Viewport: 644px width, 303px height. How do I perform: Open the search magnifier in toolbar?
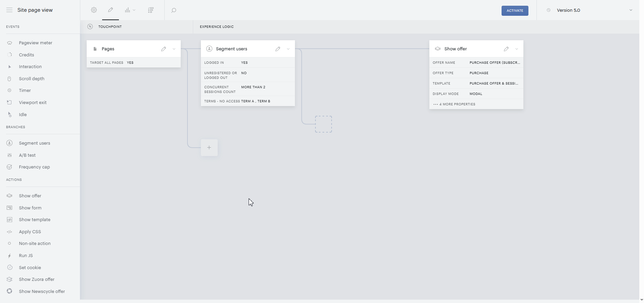point(174,10)
